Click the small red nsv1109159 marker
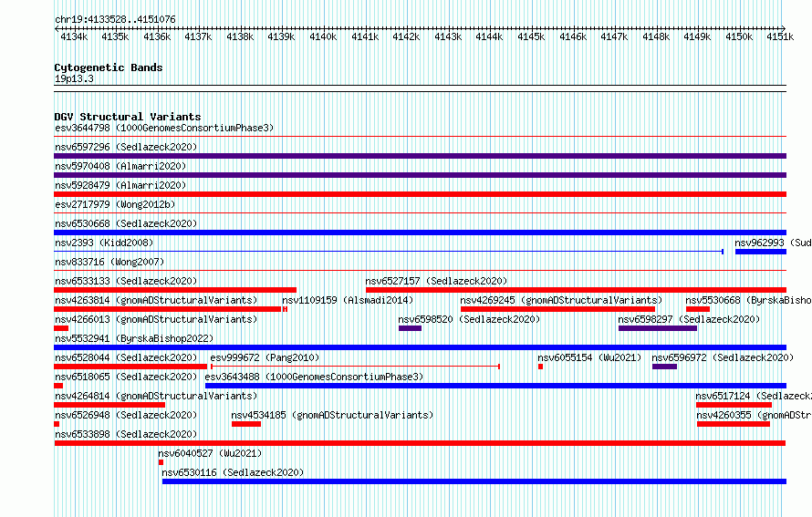The width and height of the screenshot is (812, 517). pos(285,309)
